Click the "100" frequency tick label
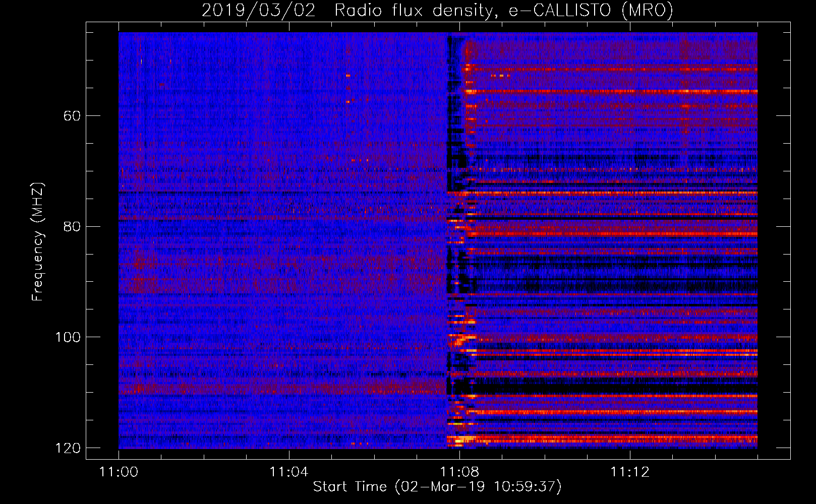The width and height of the screenshot is (816, 504). [68, 337]
